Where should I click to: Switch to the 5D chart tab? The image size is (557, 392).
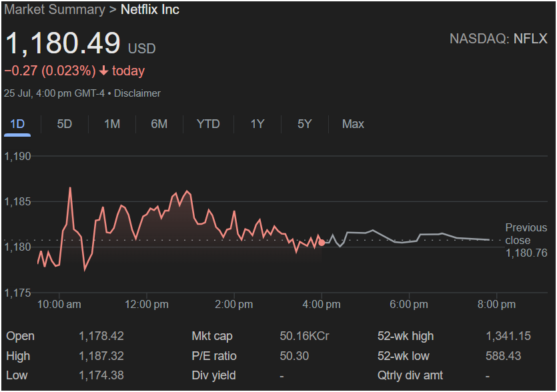pyautogui.click(x=65, y=124)
